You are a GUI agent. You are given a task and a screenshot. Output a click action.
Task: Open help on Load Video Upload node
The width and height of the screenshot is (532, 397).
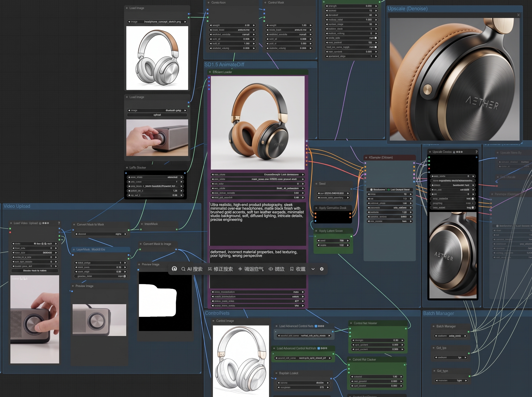(x=59, y=223)
